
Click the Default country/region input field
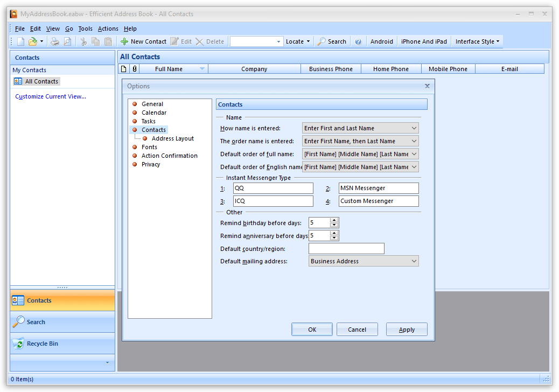346,248
